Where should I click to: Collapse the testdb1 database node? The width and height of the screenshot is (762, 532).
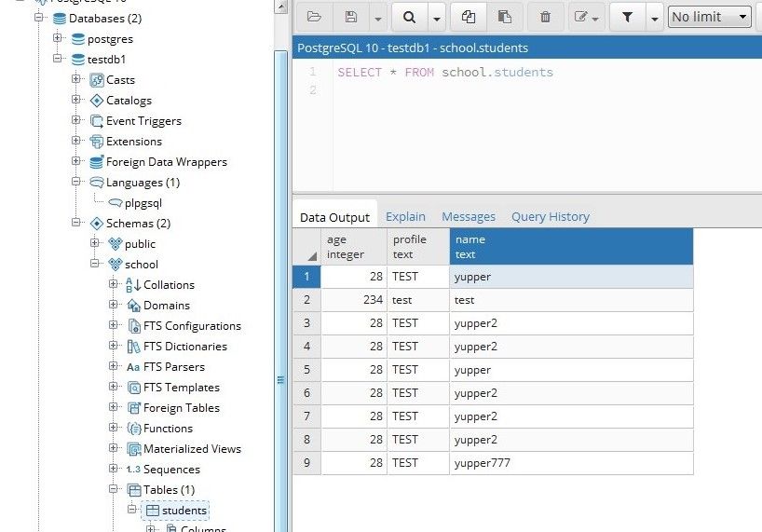(x=58, y=59)
